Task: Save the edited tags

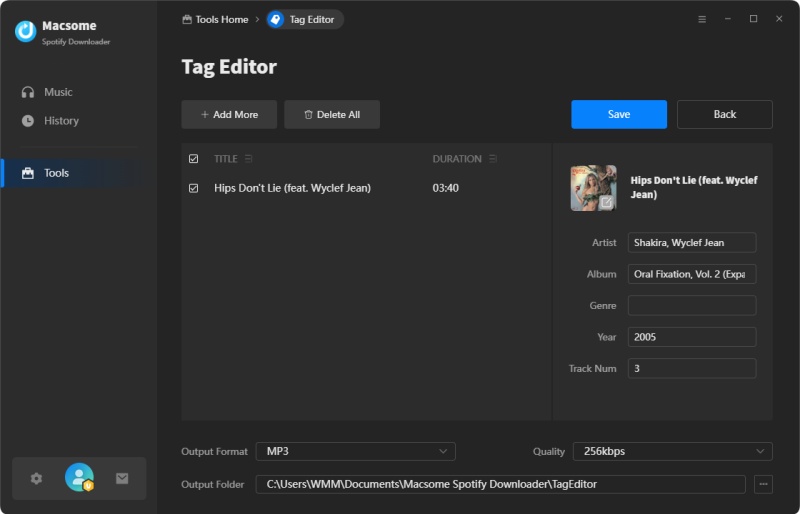Action: pos(619,114)
